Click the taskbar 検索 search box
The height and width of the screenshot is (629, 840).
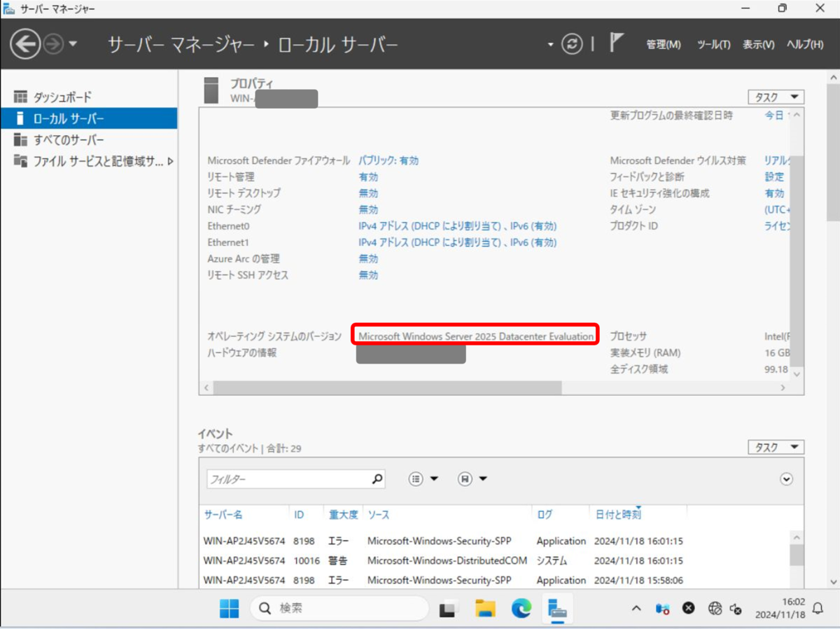(339, 609)
